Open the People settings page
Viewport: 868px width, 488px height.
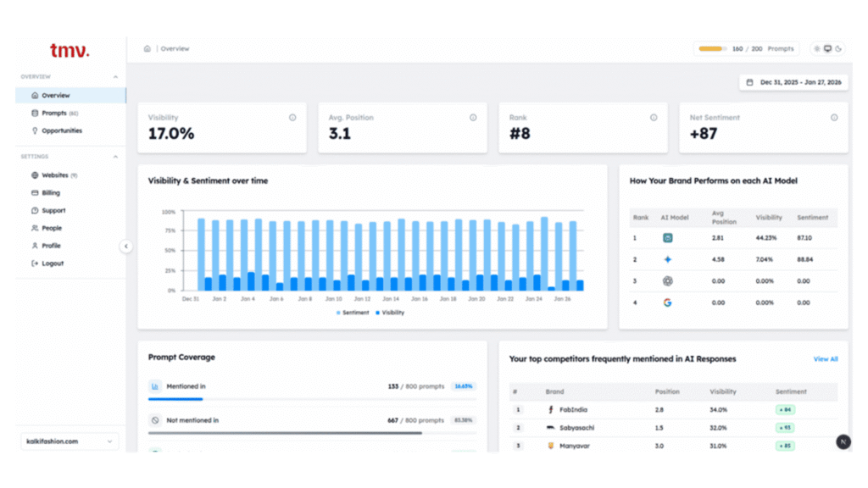[x=70, y=228]
